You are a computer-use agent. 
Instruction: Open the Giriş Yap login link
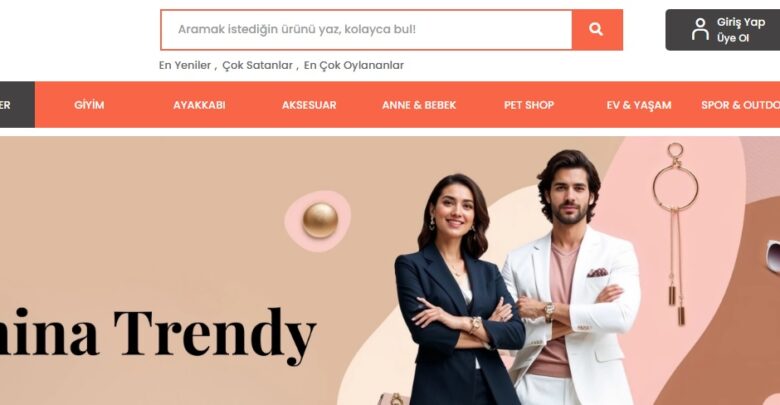[741, 22]
